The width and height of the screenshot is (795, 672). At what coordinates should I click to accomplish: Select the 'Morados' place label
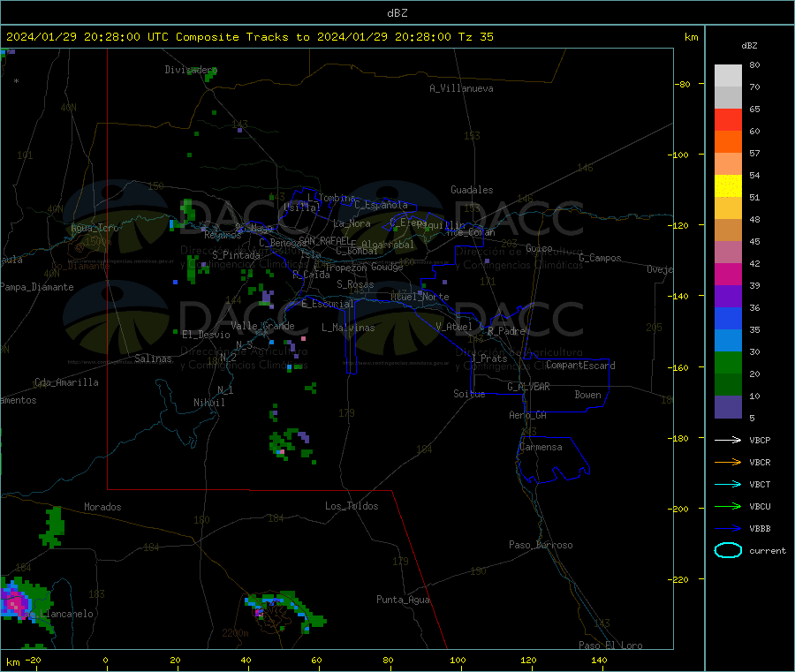pos(102,507)
